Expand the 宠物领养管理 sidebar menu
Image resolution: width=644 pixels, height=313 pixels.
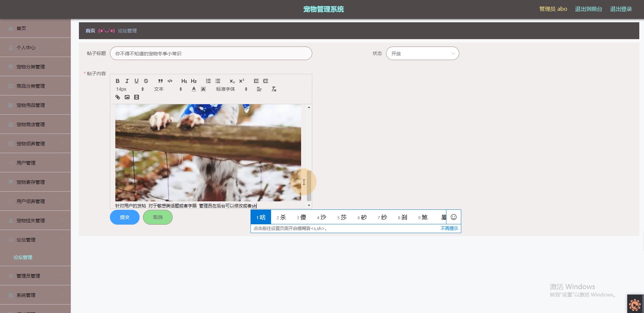tap(35, 144)
